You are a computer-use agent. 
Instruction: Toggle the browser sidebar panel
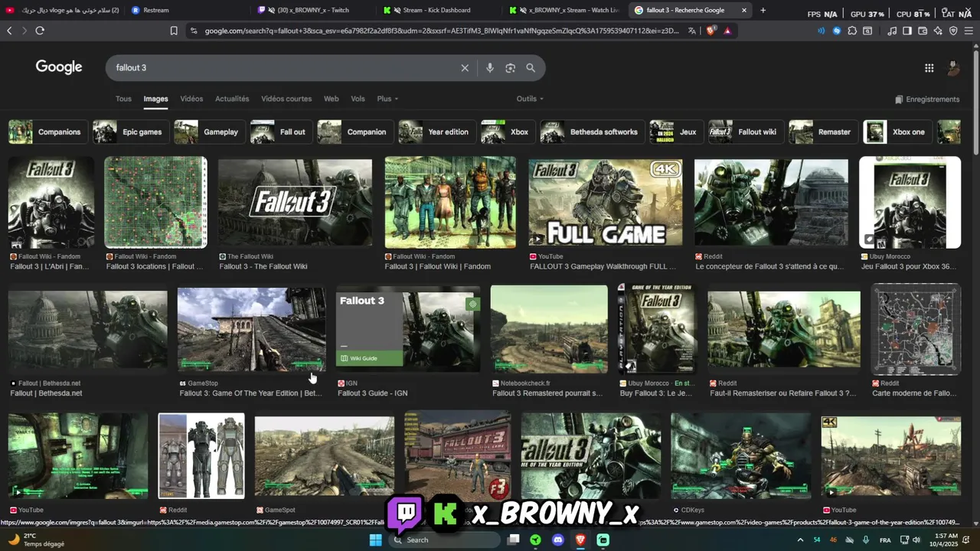[907, 31]
